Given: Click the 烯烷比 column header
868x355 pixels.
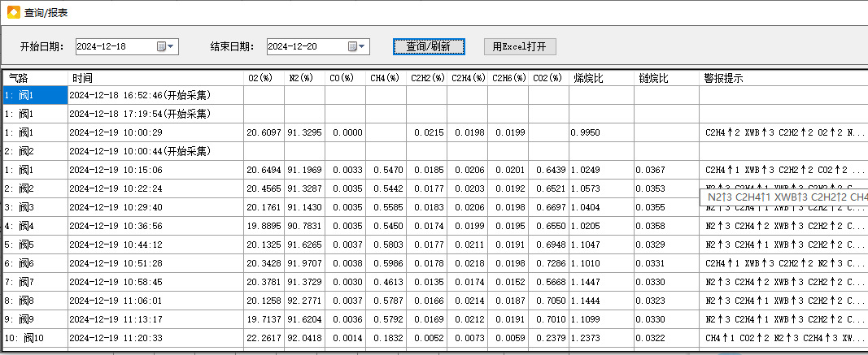Looking at the screenshot, I should point(602,78).
